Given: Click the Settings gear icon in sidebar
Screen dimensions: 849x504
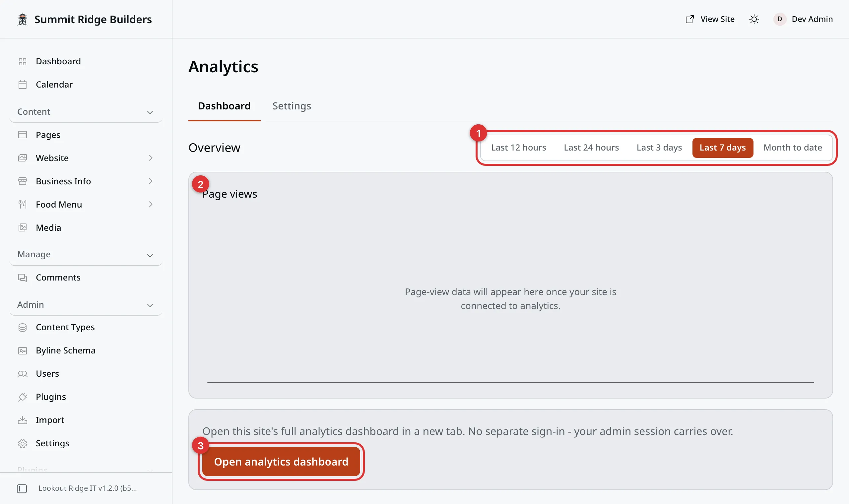Looking at the screenshot, I should 23,443.
